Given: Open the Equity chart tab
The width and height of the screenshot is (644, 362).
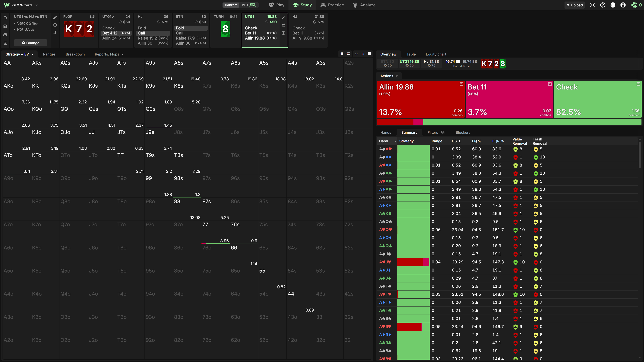Looking at the screenshot, I should [x=436, y=54].
